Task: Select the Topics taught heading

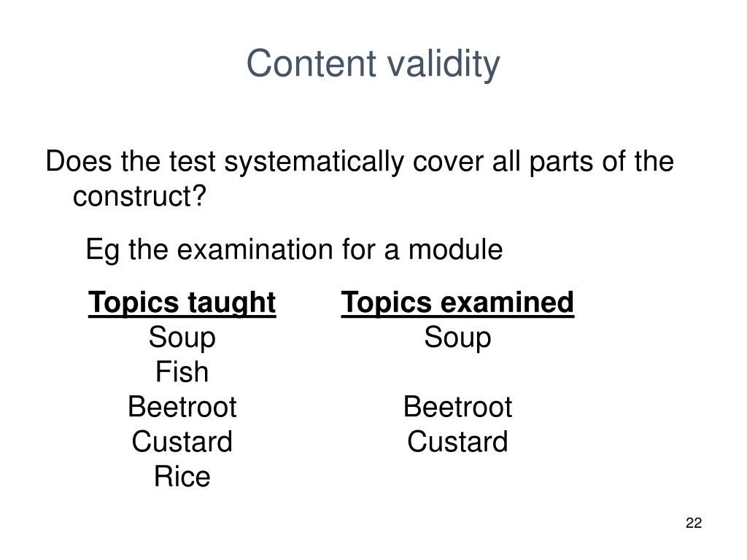Action: click(182, 303)
